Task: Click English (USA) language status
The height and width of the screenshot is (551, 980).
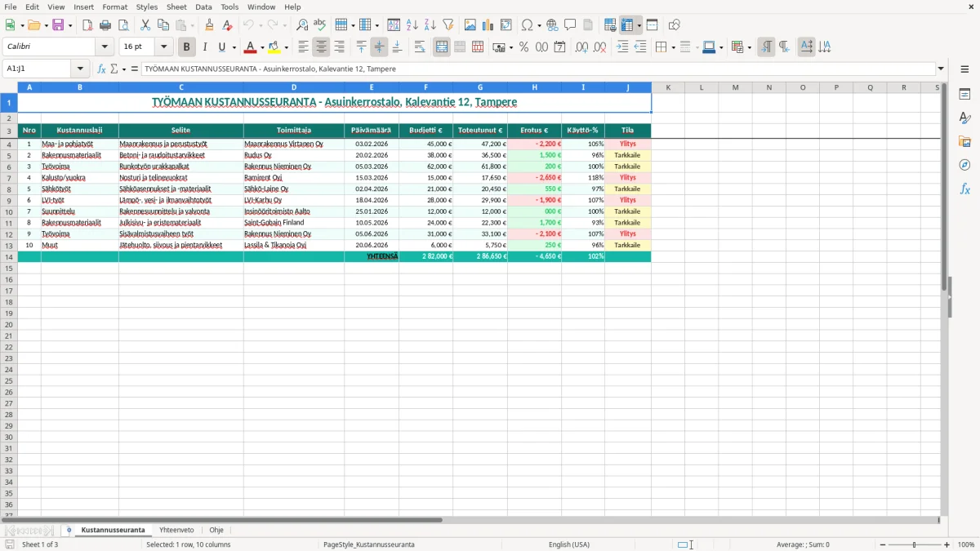Action: (x=569, y=544)
